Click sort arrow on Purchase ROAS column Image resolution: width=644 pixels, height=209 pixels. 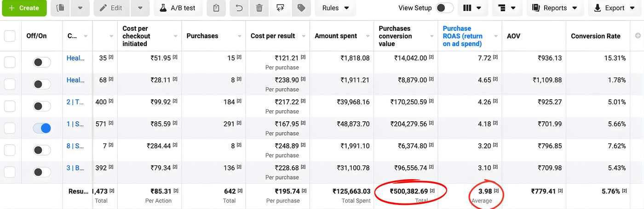(x=496, y=36)
